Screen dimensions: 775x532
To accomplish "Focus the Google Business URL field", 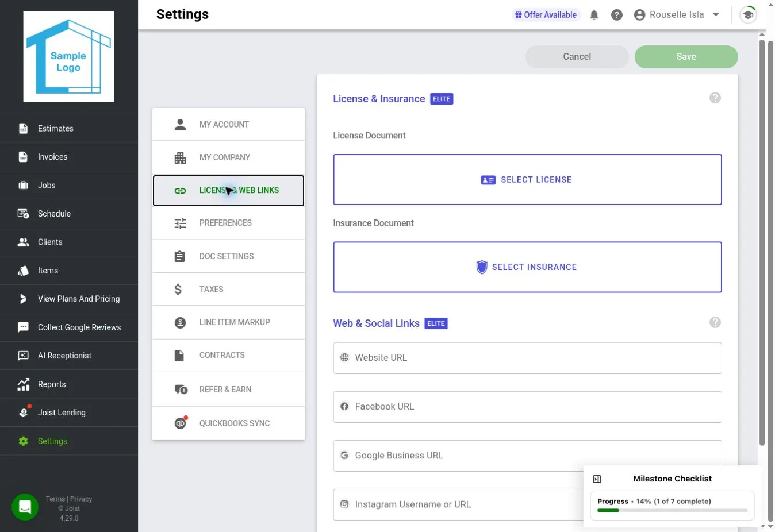I will (527, 456).
